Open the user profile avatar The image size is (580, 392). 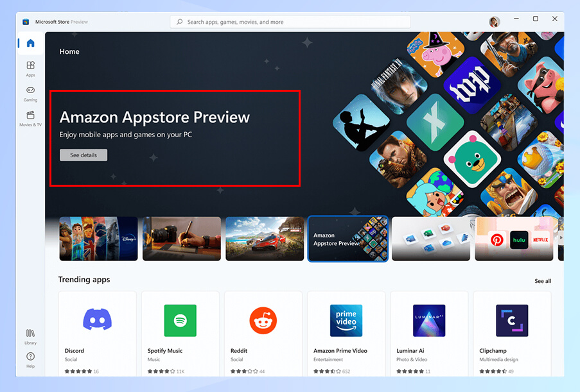[494, 22]
